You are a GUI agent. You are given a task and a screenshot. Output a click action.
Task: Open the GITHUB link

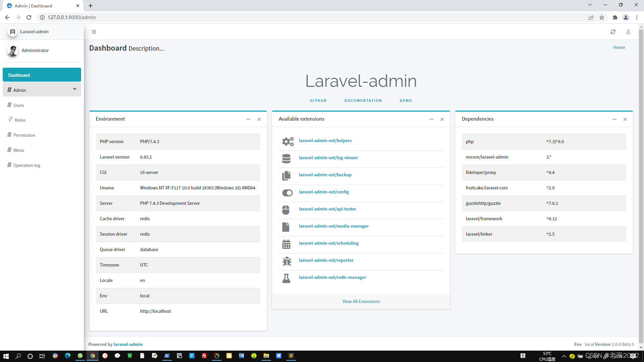click(318, 101)
